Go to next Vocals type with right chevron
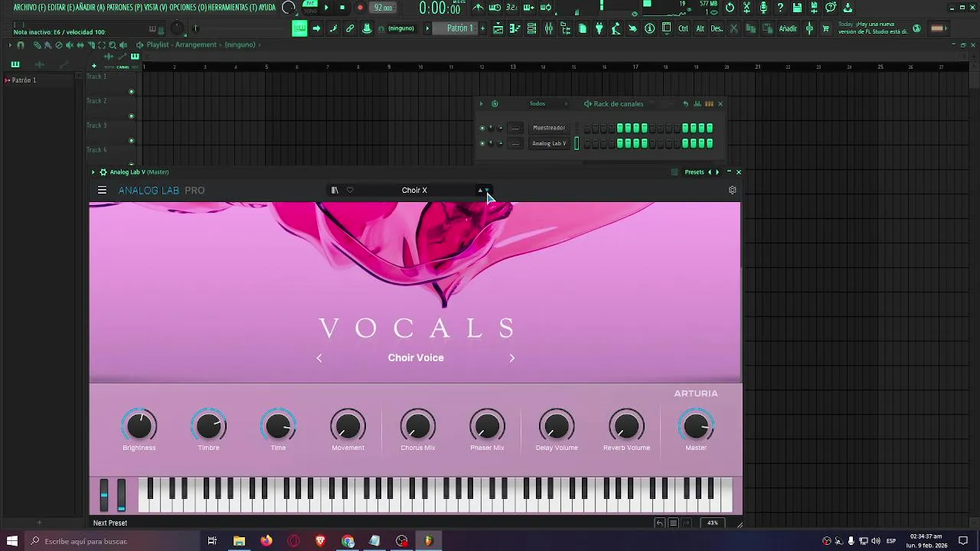The image size is (980, 551). pos(512,358)
